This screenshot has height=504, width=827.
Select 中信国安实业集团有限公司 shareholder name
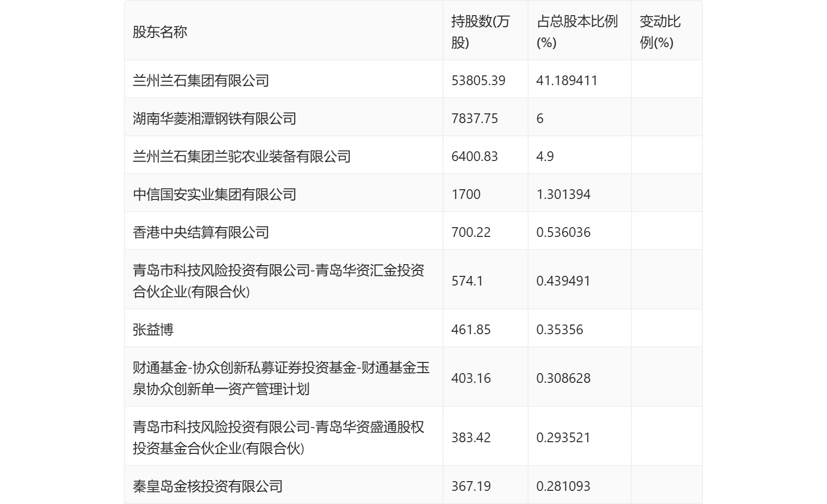click(215, 194)
